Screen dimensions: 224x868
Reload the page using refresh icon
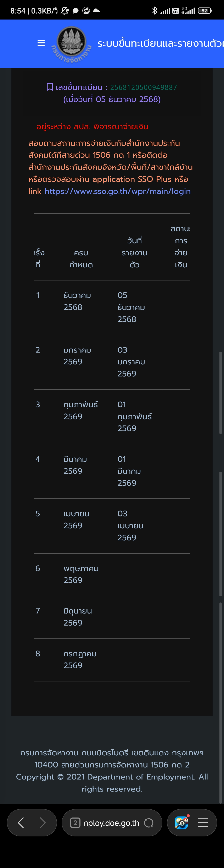[x=149, y=823]
